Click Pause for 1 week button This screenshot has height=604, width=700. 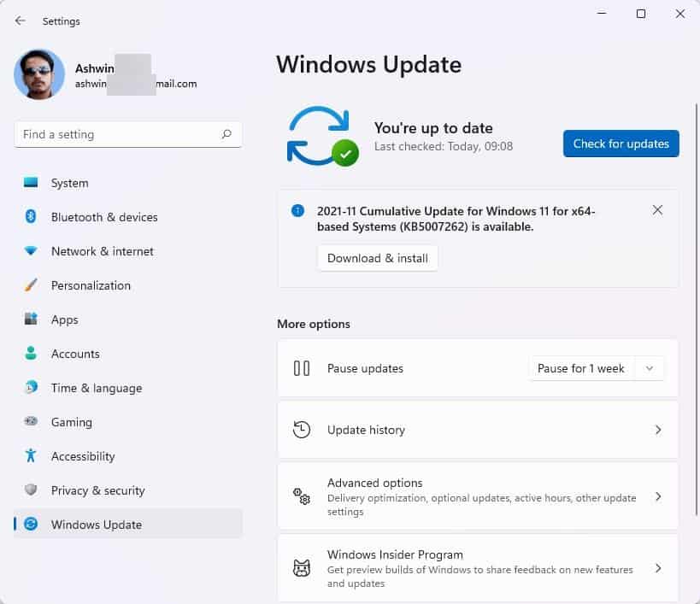[581, 368]
